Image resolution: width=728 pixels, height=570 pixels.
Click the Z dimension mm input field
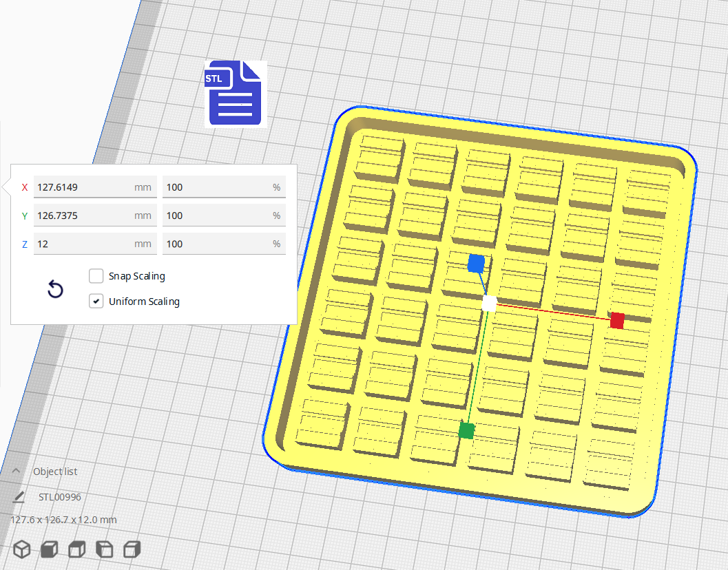[83, 244]
